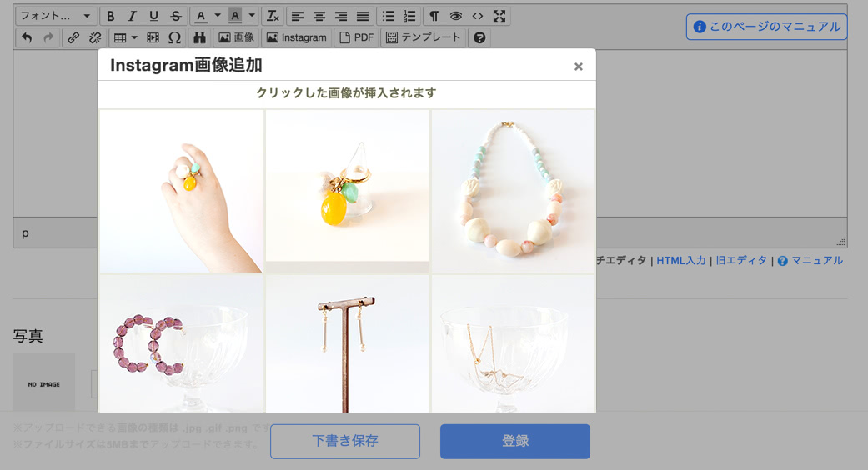Viewport: 868px width, 470px height.
Task: Undo the last action
Action: coord(28,37)
